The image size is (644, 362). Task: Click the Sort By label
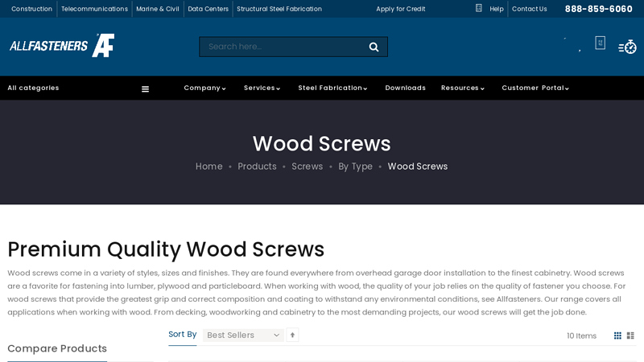tap(183, 334)
